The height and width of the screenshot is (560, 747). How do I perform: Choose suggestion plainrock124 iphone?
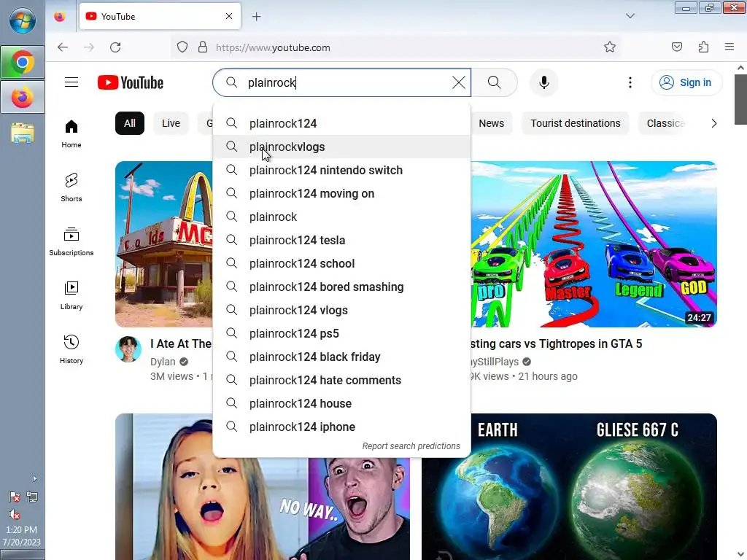[341, 427]
